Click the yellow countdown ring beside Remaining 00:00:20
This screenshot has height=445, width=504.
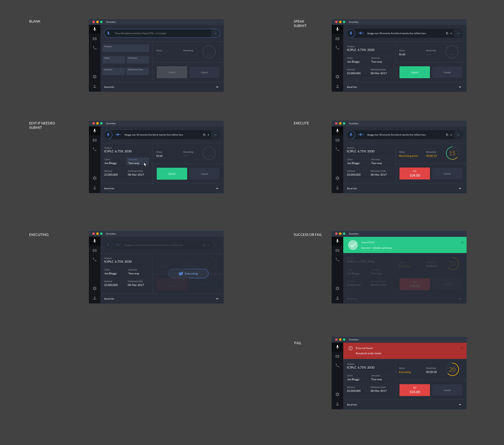coord(452,369)
